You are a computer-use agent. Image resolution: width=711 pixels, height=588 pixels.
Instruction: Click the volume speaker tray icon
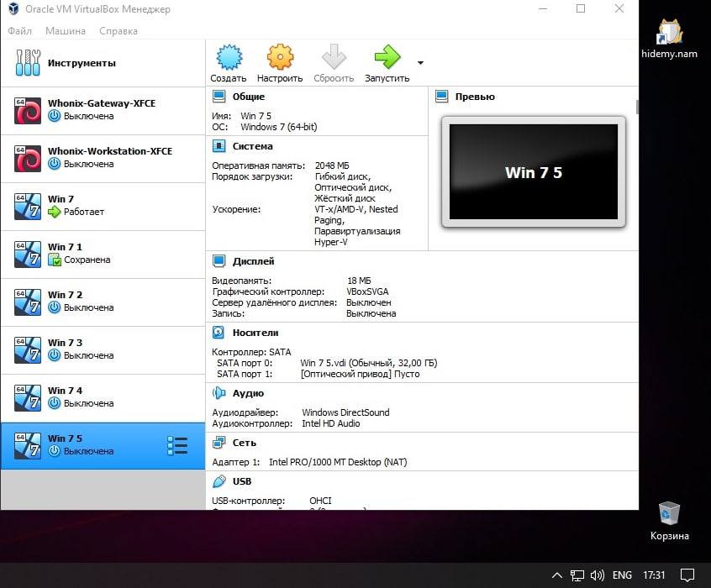point(598,575)
